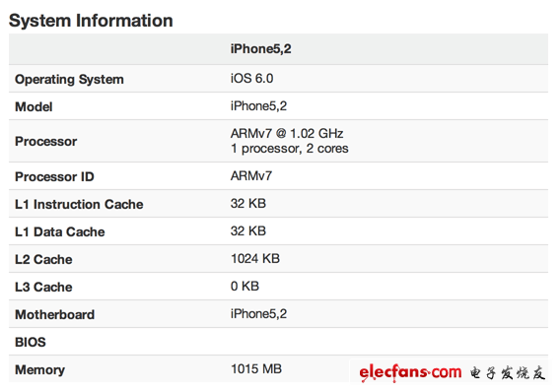Click the BIOS row label

click(x=31, y=342)
